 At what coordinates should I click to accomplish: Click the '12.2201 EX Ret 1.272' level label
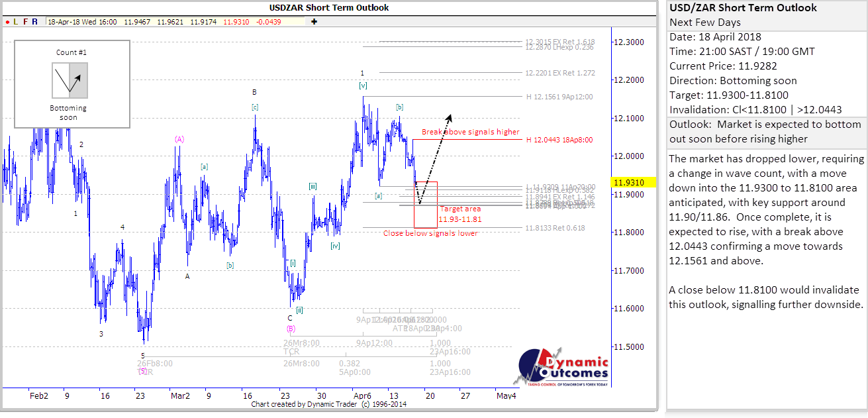[x=560, y=73]
